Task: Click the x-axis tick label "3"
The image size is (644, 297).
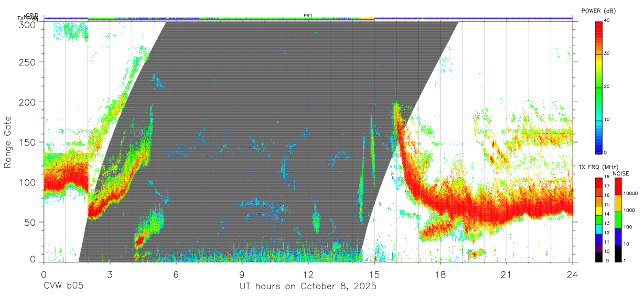Action: (110, 274)
